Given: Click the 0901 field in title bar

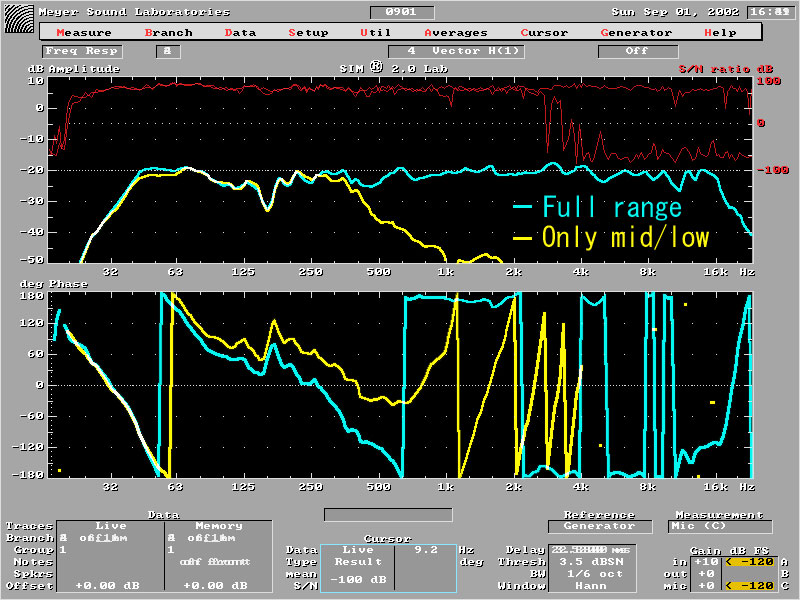Looking at the screenshot, I should (x=402, y=12).
